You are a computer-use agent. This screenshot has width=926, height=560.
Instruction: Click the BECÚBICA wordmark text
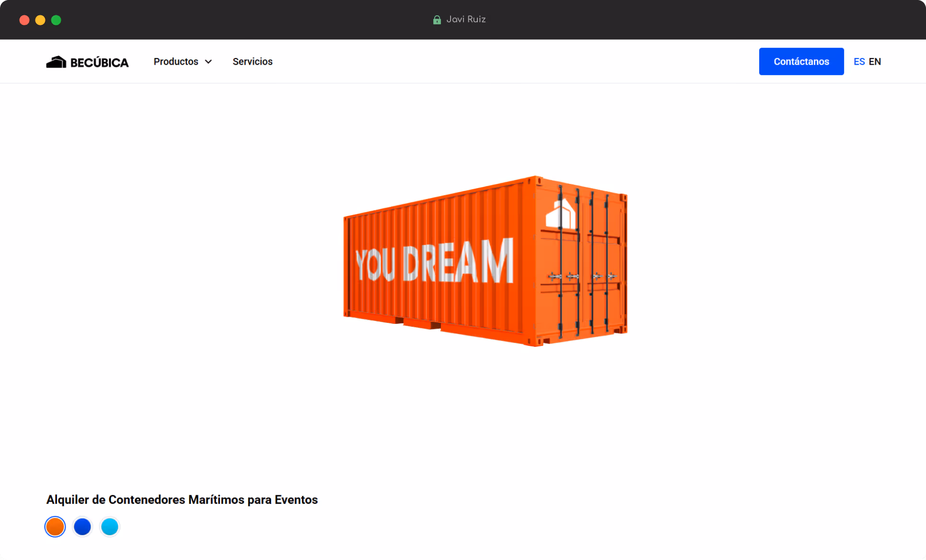coord(99,63)
